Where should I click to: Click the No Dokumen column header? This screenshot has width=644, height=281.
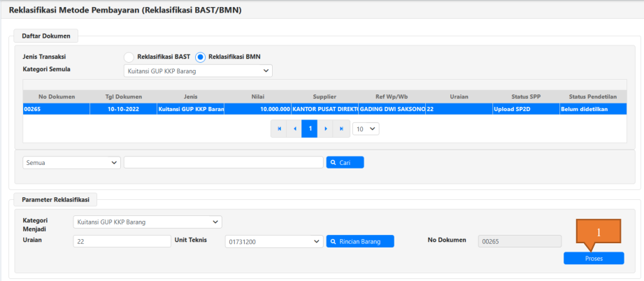pos(57,96)
